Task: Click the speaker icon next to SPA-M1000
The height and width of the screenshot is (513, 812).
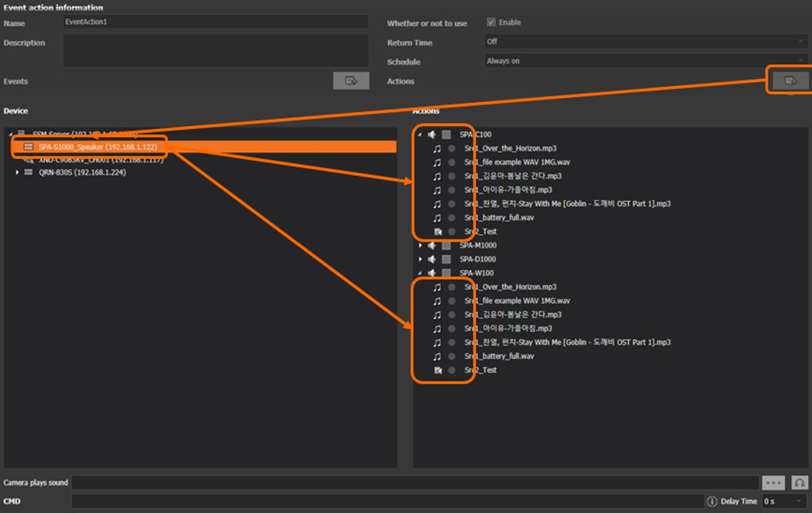Action: [432, 245]
